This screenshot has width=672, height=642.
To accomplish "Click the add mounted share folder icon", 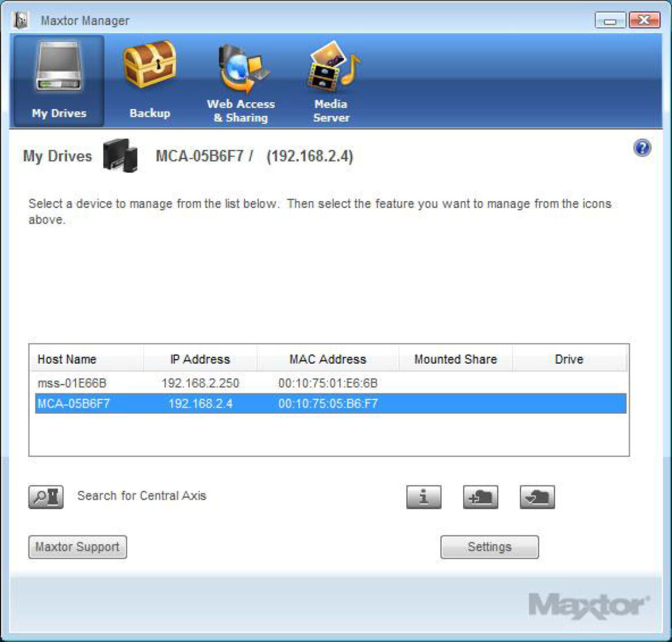I will click(481, 496).
